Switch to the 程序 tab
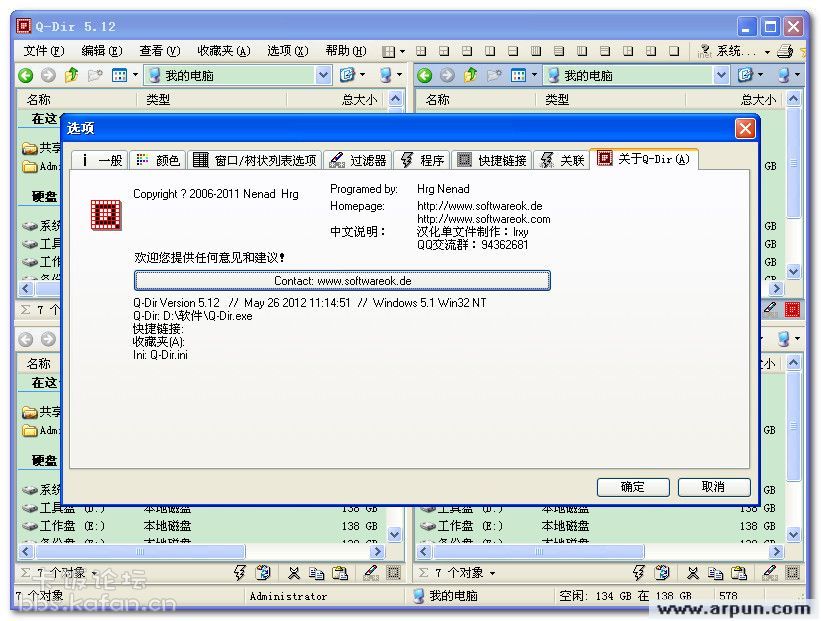821x621 pixels. pyautogui.click(x=421, y=160)
